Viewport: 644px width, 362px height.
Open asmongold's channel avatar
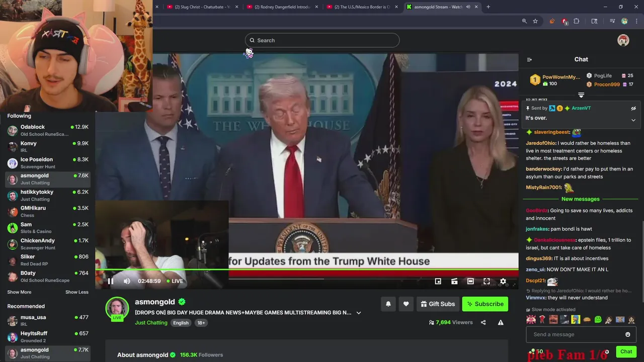click(117, 308)
